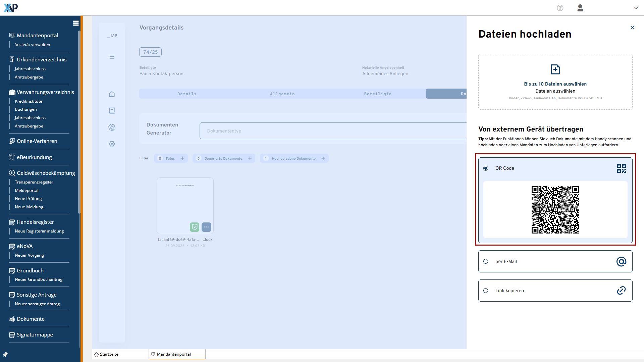This screenshot has height=362, width=644.
Task: Click the QR code symbol icon
Action: pos(621,168)
